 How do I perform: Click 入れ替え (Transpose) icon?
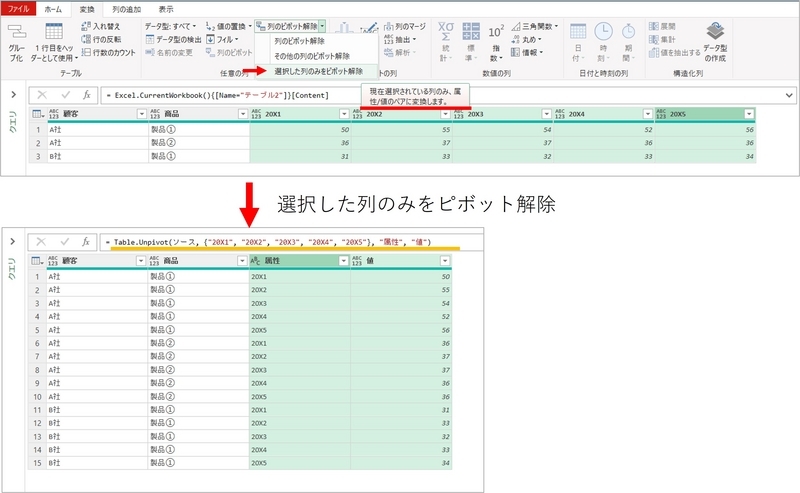[x=86, y=26]
